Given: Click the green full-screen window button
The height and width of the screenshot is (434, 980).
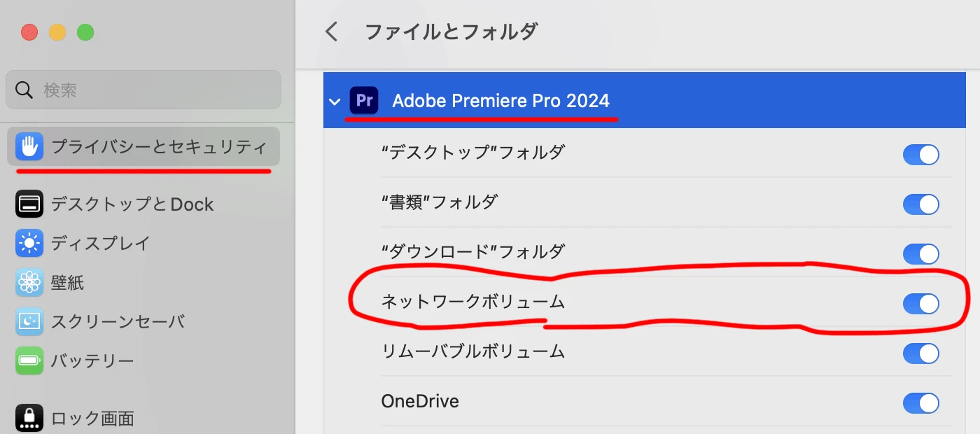Looking at the screenshot, I should click(x=85, y=32).
